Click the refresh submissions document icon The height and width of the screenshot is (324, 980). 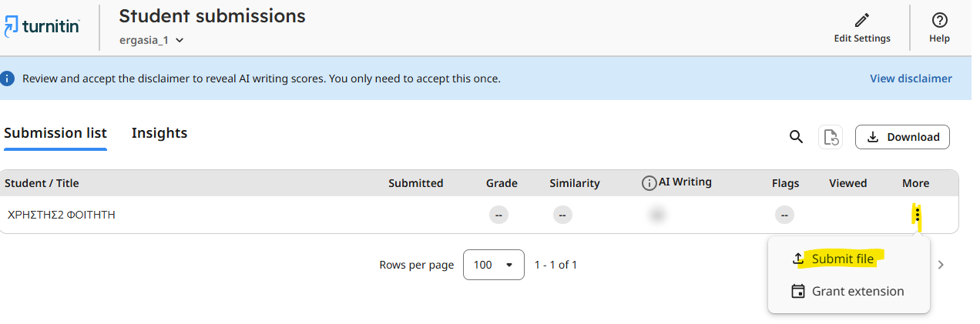(x=831, y=137)
